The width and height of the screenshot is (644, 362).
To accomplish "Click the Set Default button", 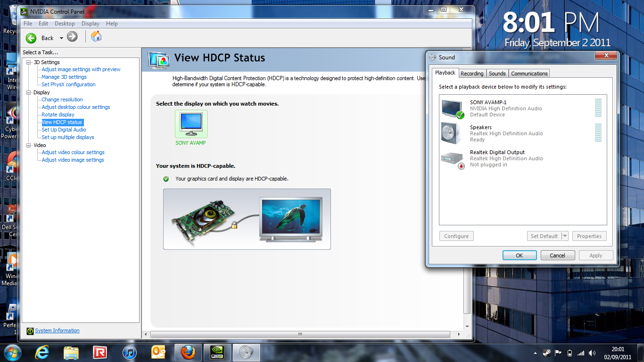I will 544,236.
